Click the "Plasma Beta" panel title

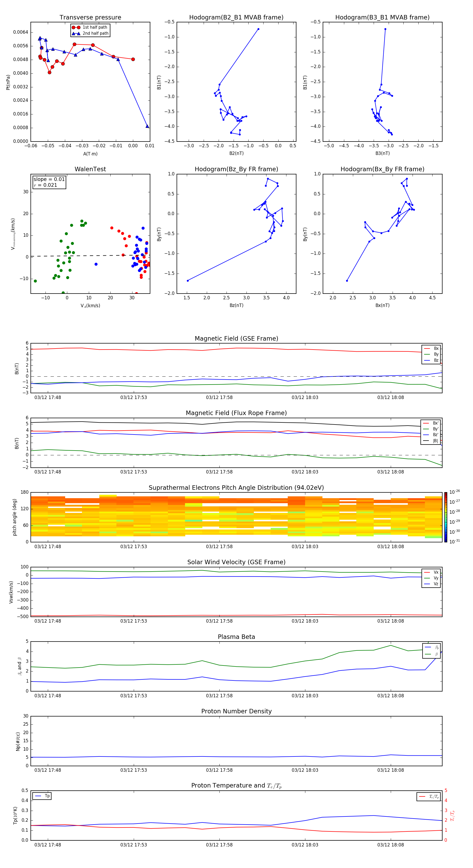coord(236,637)
